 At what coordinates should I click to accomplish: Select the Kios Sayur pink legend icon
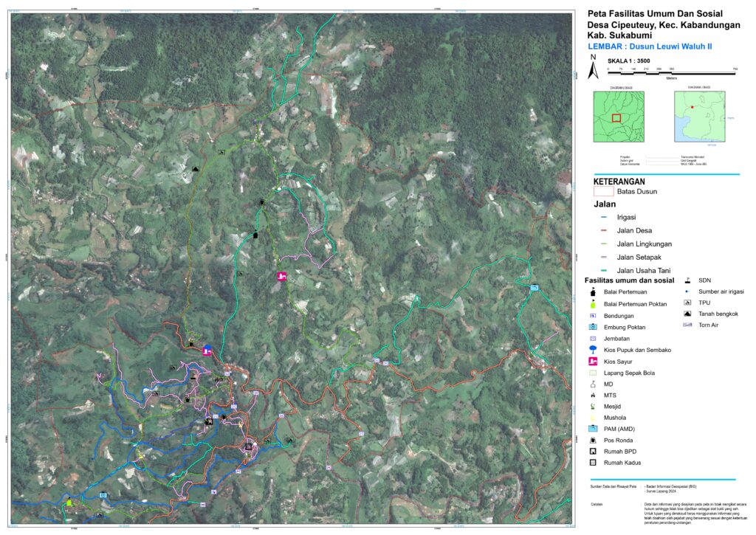(x=593, y=361)
